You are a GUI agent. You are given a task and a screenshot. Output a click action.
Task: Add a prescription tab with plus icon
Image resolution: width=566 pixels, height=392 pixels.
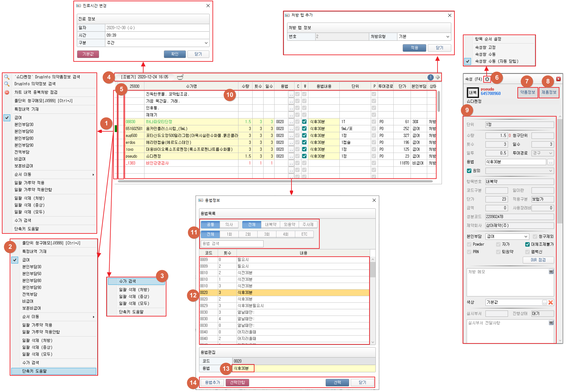[438, 77]
